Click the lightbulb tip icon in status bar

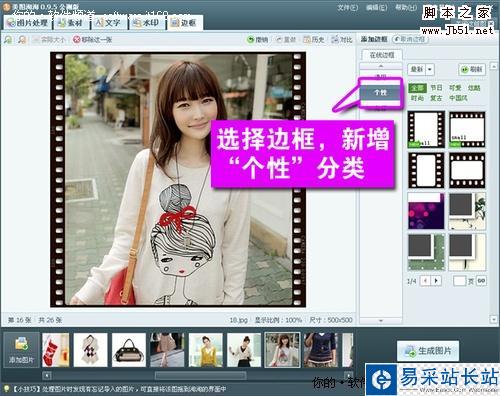(x=6, y=389)
